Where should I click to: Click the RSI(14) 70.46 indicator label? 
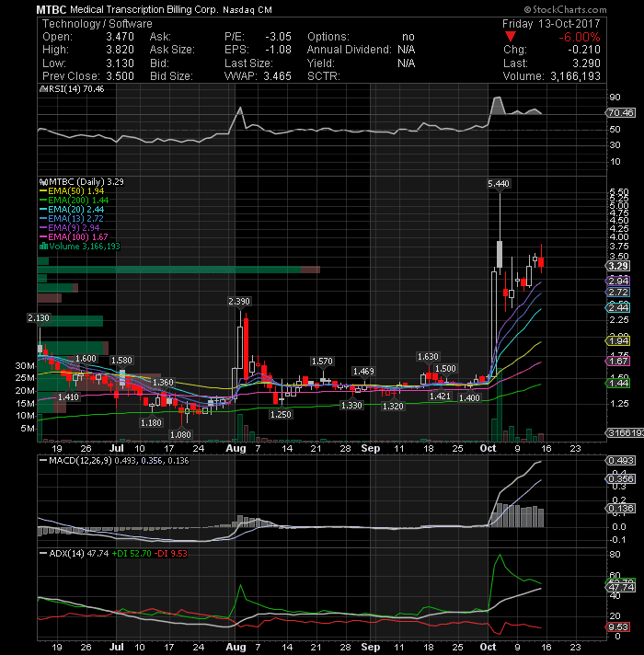(76, 89)
